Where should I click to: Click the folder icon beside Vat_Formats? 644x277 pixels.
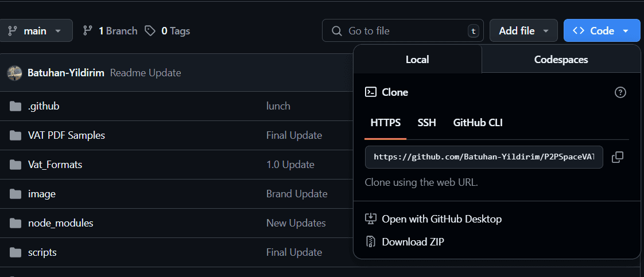[15, 165]
